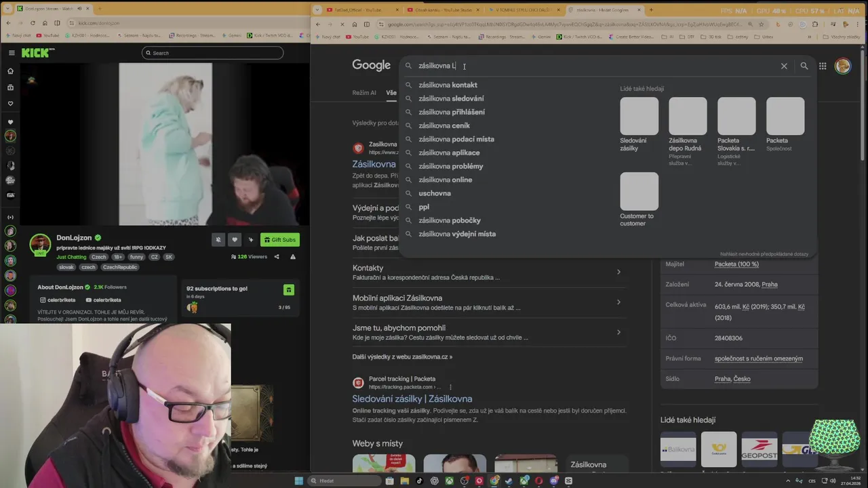Image resolution: width=868 pixels, height=488 pixels.
Task: Click inside the Google search input
Action: pyautogui.click(x=597, y=66)
